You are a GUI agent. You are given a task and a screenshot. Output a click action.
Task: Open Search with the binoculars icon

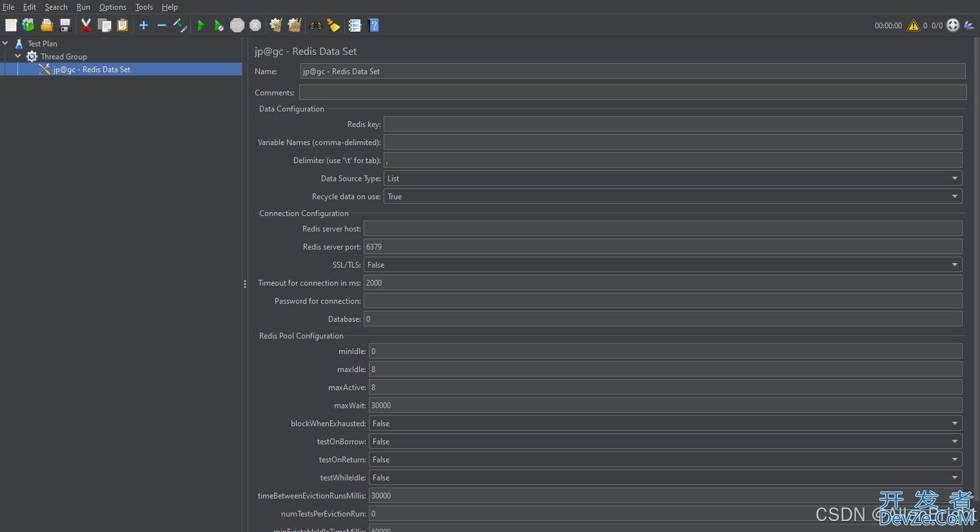click(x=316, y=26)
